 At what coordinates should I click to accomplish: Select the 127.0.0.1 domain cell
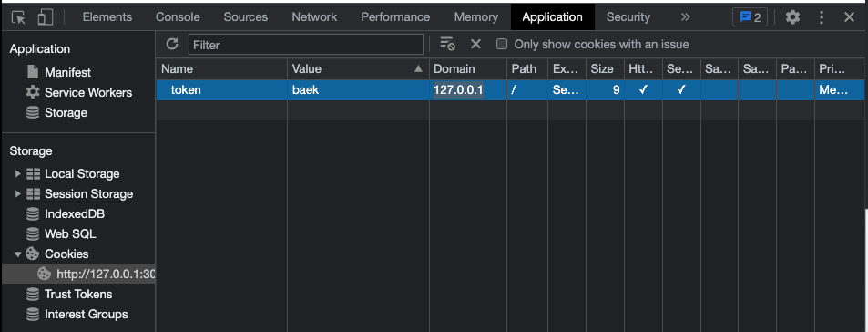pos(468,89)
